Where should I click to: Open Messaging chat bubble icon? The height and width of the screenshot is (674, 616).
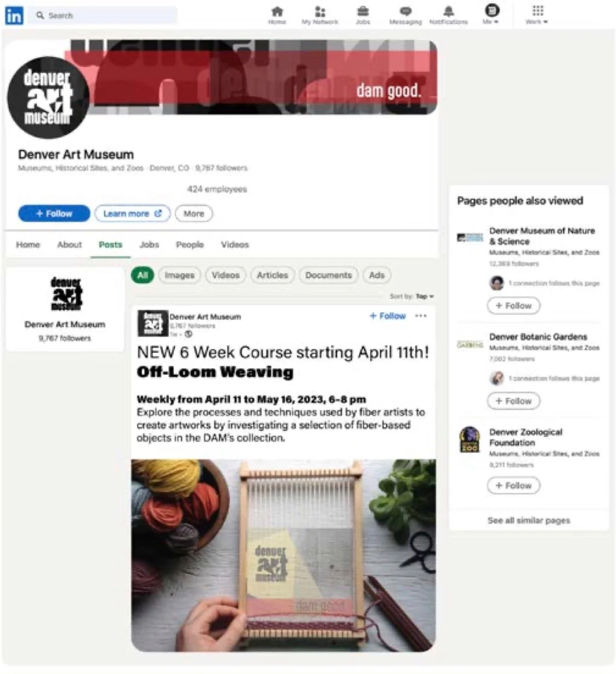pos(405,11)
